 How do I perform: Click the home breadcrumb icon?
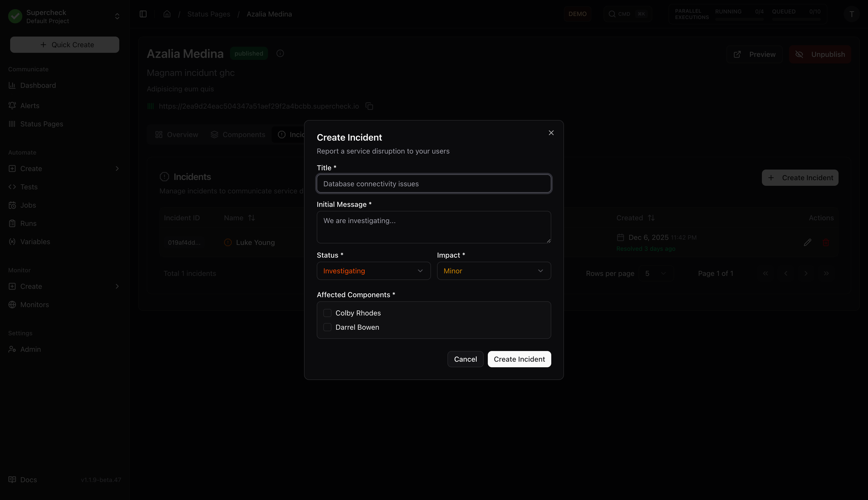click(x=167, y=14)
